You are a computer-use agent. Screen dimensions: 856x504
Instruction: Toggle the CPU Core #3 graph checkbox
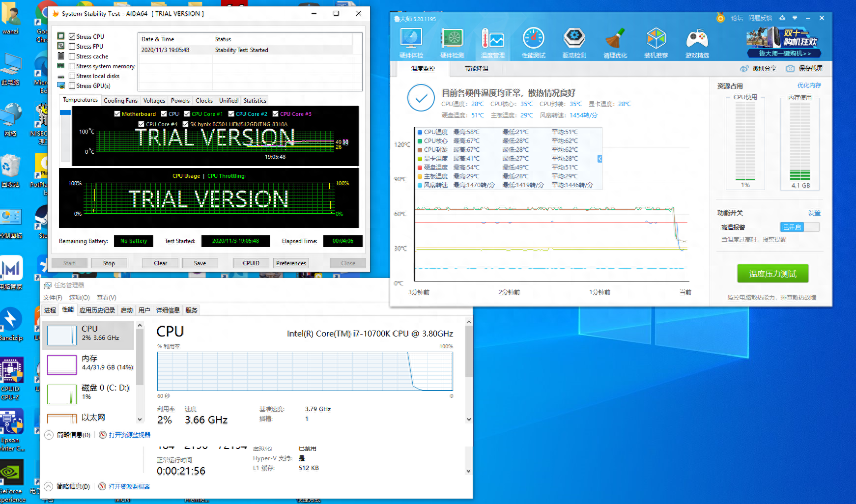click(x=275, y=113)
